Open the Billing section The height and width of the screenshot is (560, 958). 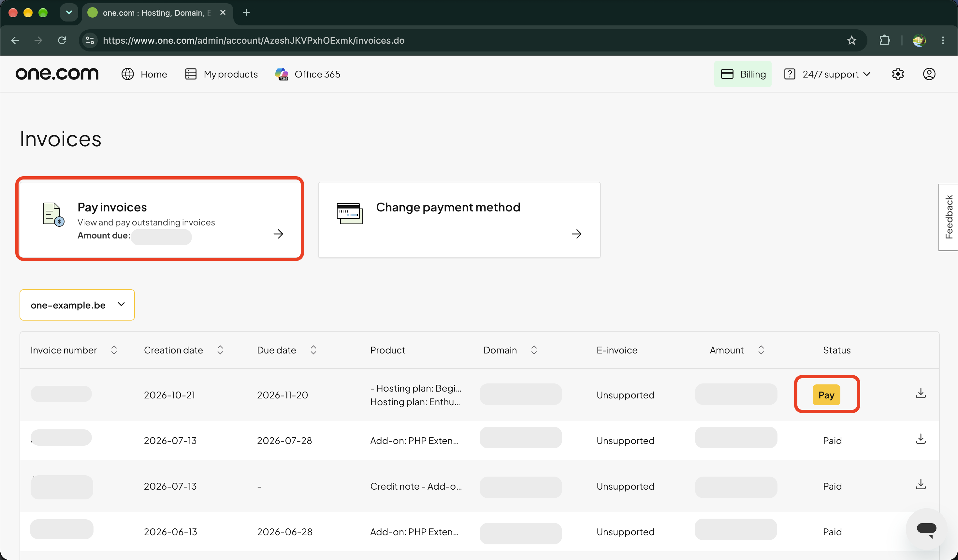click(743, 74)
